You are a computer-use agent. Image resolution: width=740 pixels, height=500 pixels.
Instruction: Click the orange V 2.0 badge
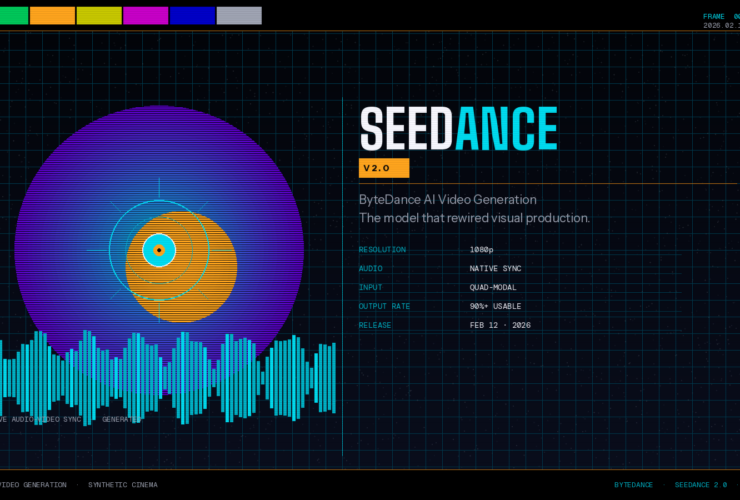(x=384, y=168)
